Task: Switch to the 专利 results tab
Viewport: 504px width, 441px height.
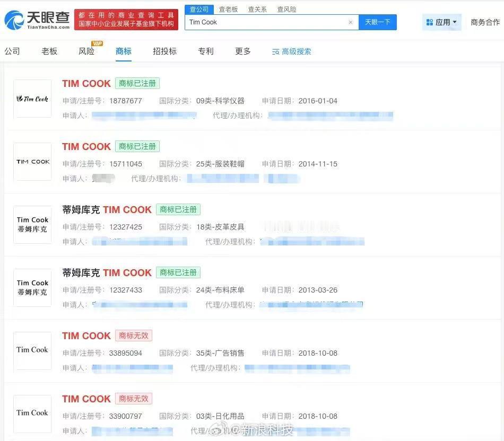Action: [x=206, y=51]
